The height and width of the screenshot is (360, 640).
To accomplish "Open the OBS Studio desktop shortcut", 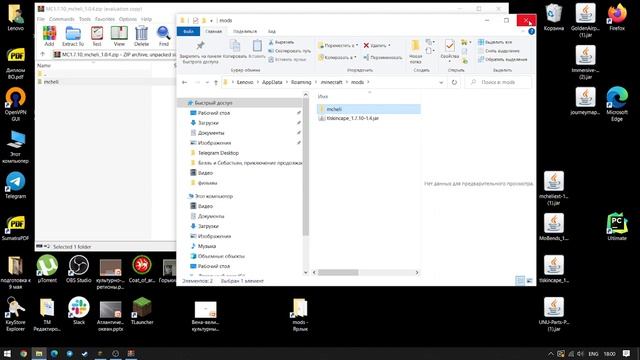I will pyautogui.click(x=79, y=269).
